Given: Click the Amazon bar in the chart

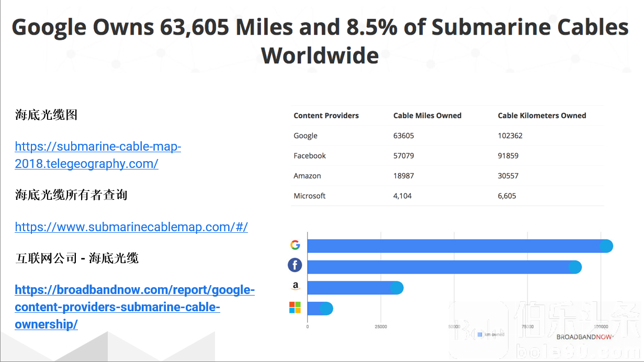Looking at the screenshot, I should [355, 288].
